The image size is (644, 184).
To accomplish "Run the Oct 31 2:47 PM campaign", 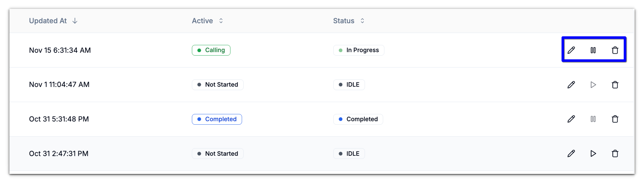I will pyautogui.click(x=593, y=153).
